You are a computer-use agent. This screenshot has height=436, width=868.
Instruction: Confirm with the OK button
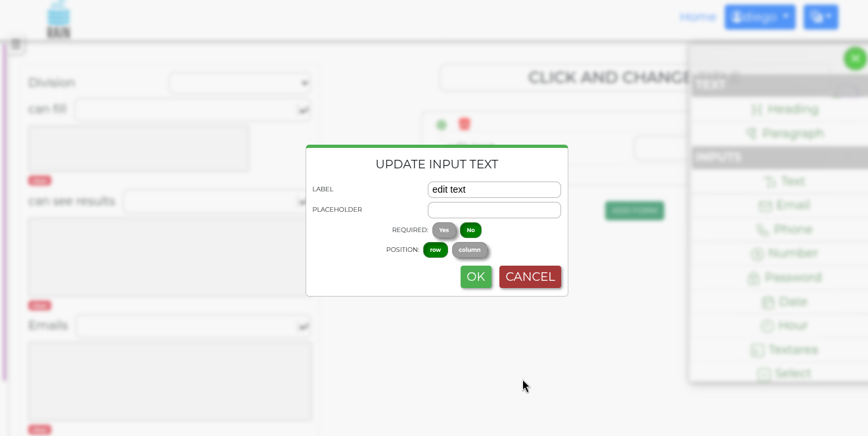pos(476,277)
